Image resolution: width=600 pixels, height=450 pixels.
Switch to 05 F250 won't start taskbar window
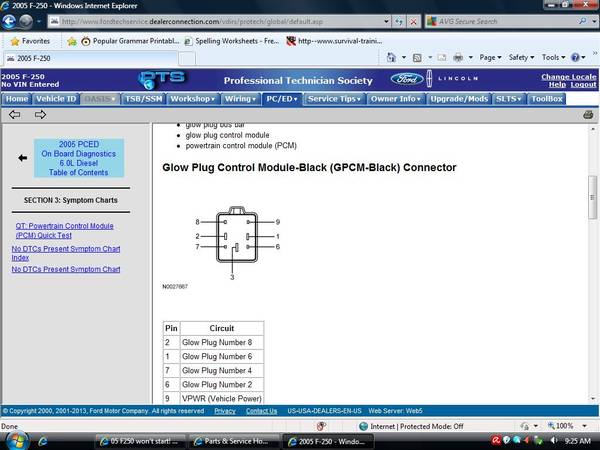[140, 441]
